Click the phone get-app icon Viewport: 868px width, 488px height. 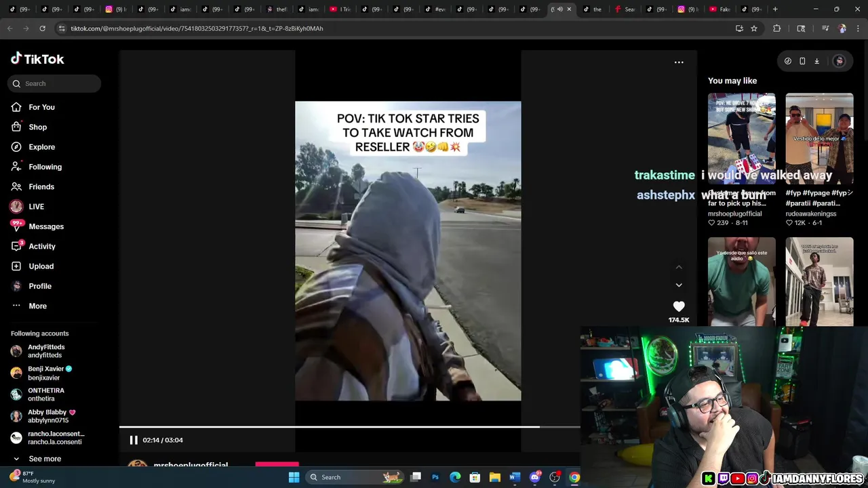click(802, 61)
